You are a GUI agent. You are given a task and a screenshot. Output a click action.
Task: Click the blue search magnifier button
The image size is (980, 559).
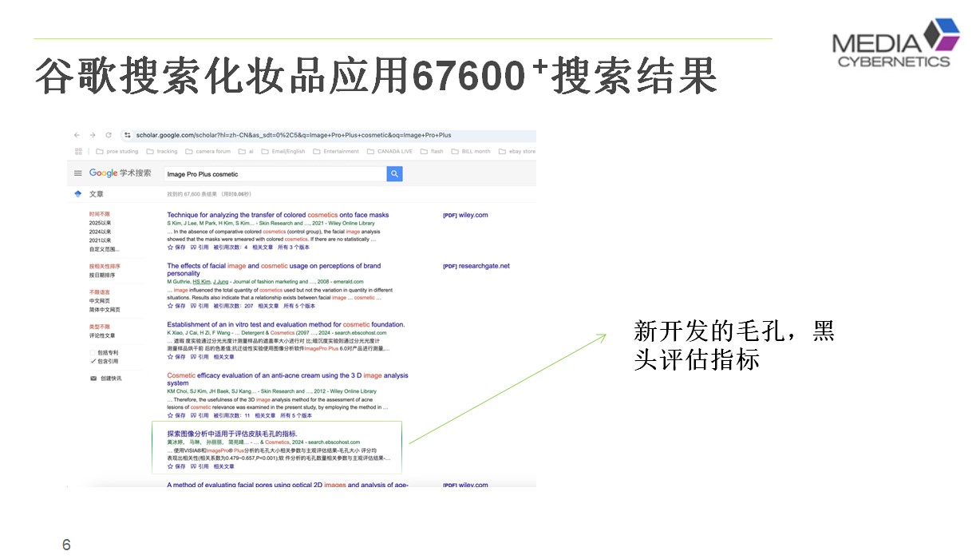(x=394, y=173)
